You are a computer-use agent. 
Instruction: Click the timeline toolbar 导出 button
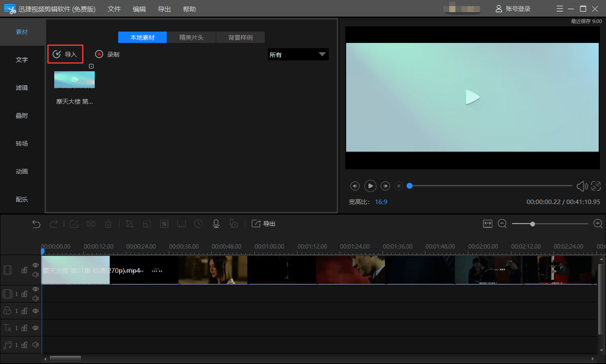[x=264, y=224]
